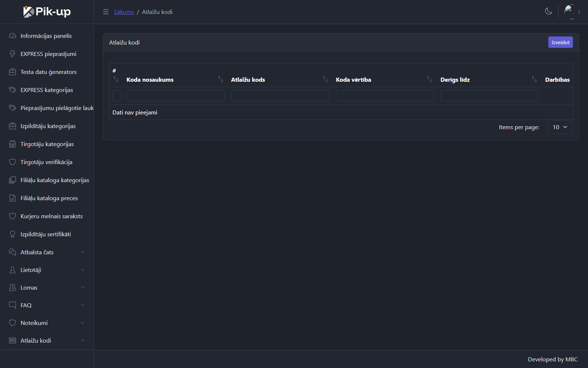The height and width of the screenshot is (368, 588).
Task: Click the Atbalsta čats chat icon
Action: (x=12, y=252)
